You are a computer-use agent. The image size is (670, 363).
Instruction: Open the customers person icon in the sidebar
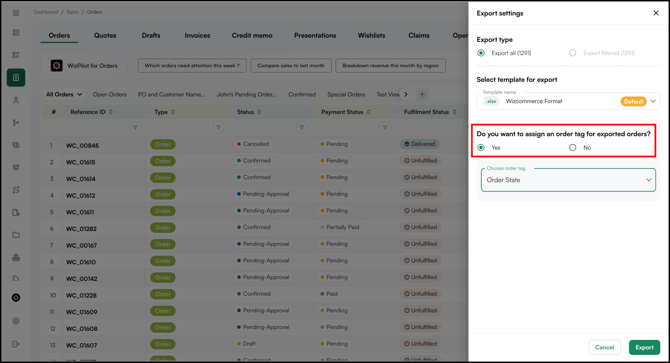[x=16, y=100]
